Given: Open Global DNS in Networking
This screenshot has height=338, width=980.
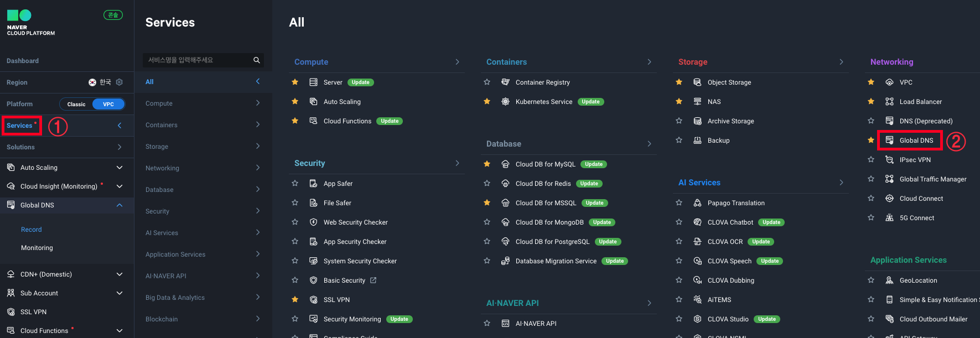Looking at the screenshot, I should coord(916,141).
